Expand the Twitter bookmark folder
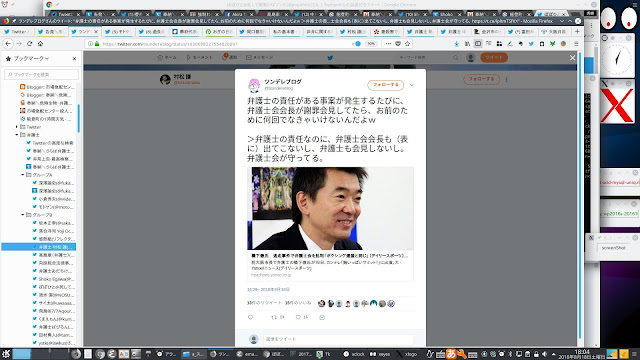 [17, 127]
